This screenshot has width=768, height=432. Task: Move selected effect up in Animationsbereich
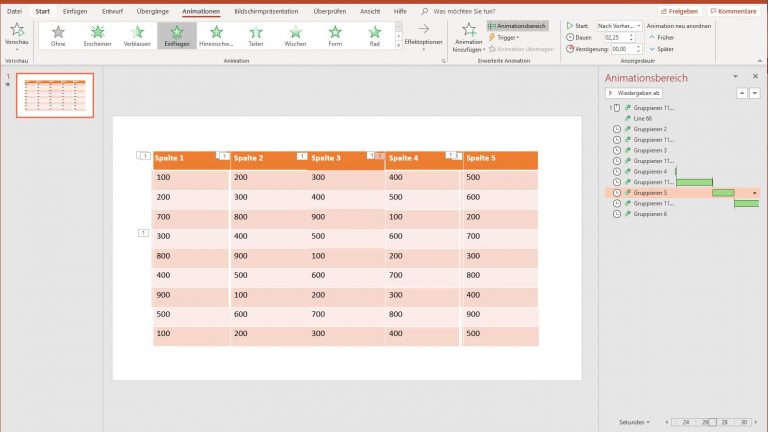pyautogui.click(x=742, y=93)
